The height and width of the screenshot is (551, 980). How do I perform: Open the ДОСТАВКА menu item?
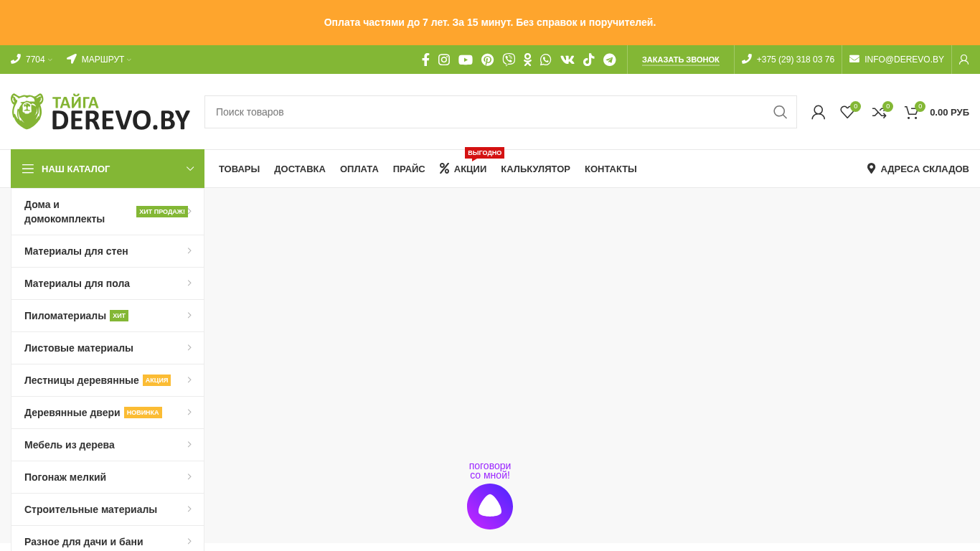(300, 169)
